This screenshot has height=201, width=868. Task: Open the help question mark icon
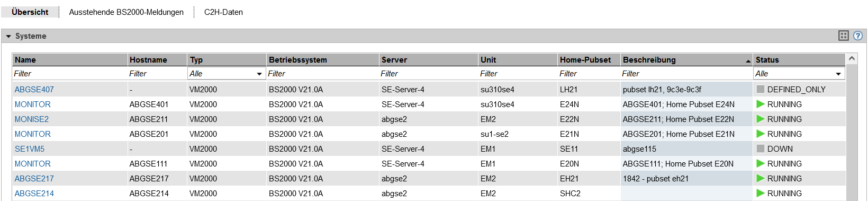[858, 36]
